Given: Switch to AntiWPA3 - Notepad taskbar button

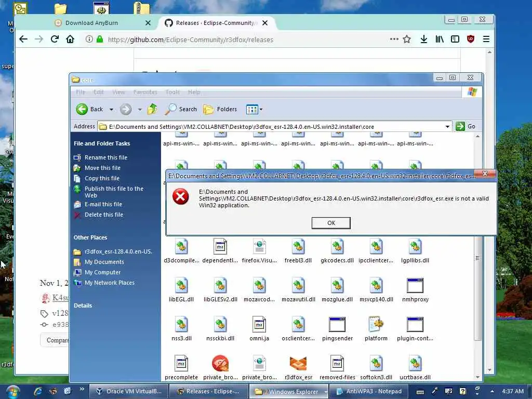Looking at the screenshot, I should (x=369, y=391).
